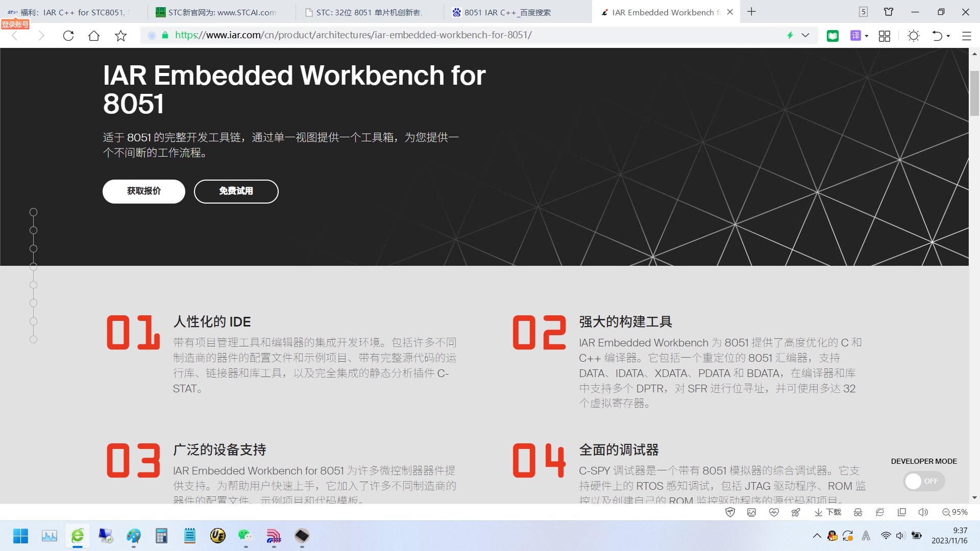Open the 下载 downloads manager
Image resolution: width=980 pixels, height=551 pixels.
pyautogui.click(x=827, y=512)
